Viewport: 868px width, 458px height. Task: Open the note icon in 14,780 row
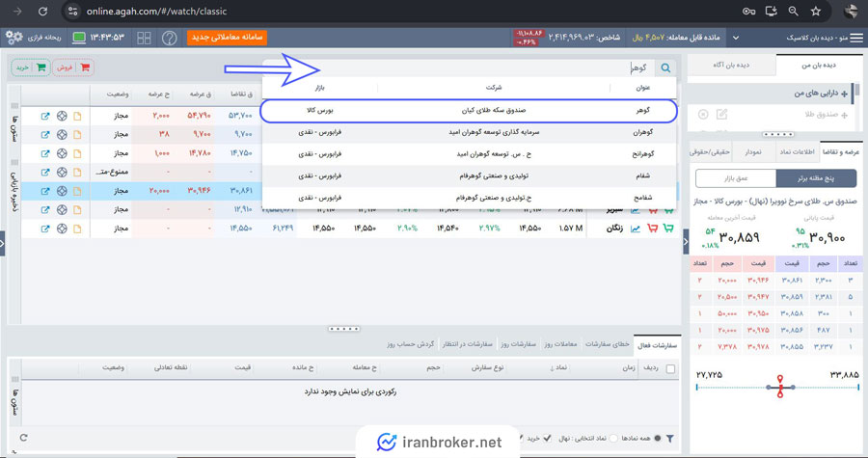(77, 153)
